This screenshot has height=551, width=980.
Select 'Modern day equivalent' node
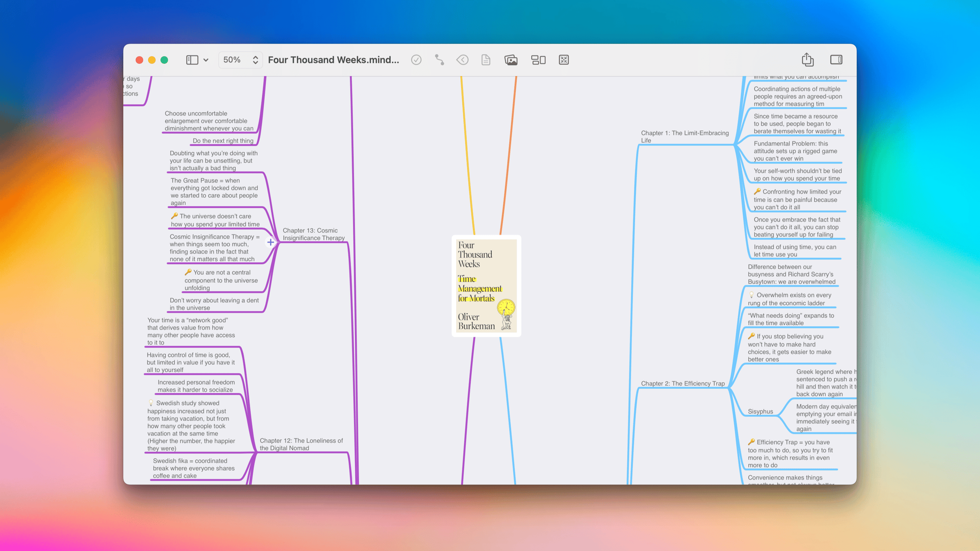pos(826,417)
